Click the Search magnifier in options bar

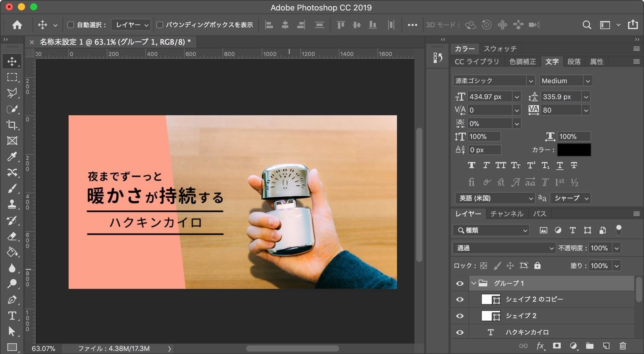coord(587,25)
